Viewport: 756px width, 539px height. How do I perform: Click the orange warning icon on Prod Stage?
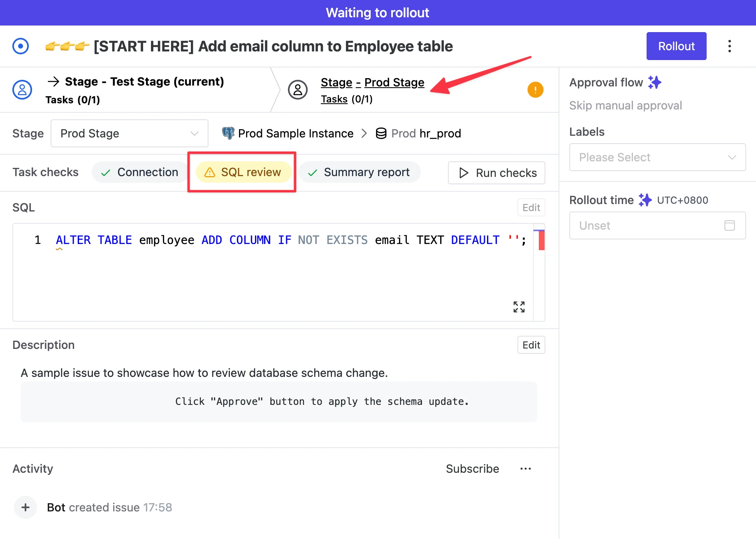(x=535, y=90)
